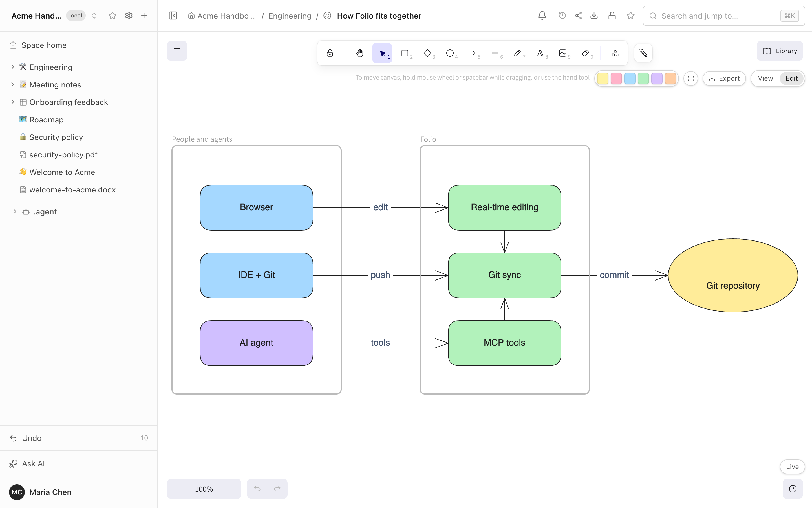Open the canvas hamburger menu

tap(177, 51)
